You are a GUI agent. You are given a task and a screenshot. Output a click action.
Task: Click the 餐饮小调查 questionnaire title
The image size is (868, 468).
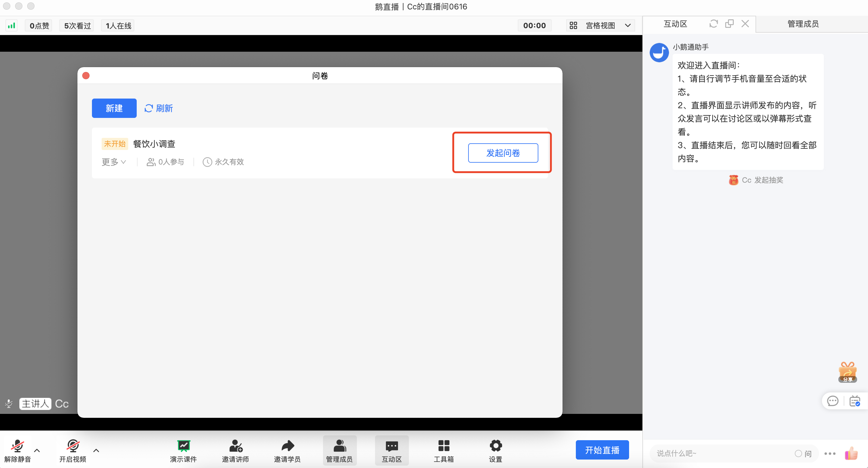154,144
